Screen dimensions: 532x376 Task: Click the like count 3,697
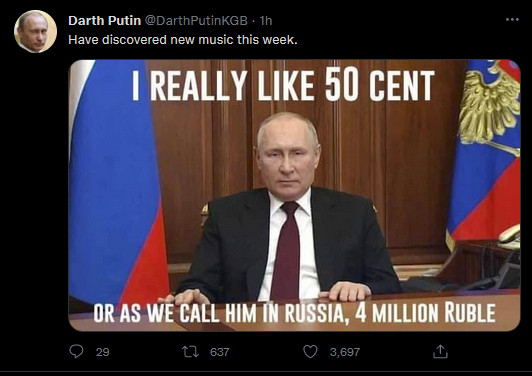[x=344, y=352]
